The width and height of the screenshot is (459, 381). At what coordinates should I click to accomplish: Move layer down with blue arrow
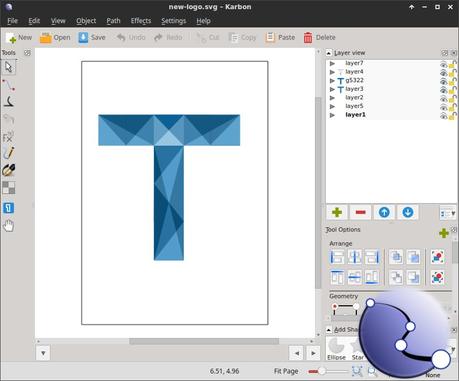click(408, 212)
